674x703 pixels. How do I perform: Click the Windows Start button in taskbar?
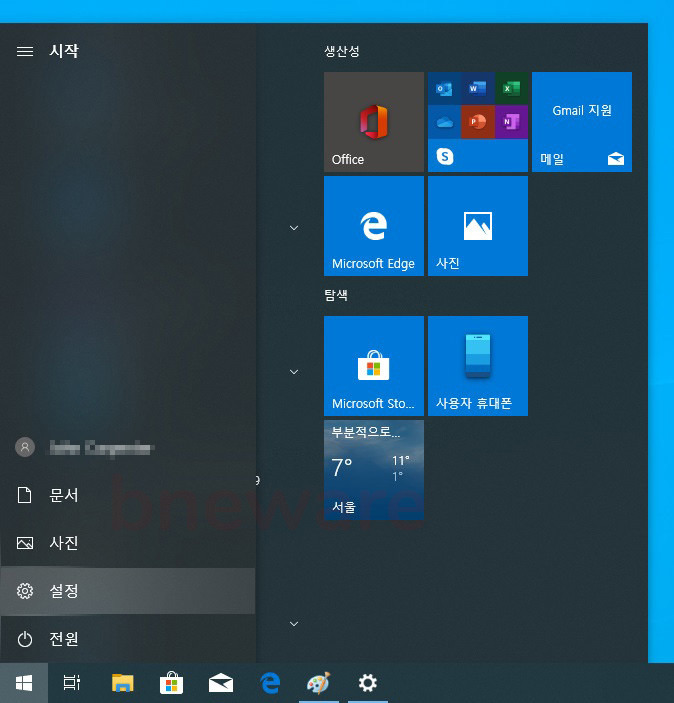24,683
